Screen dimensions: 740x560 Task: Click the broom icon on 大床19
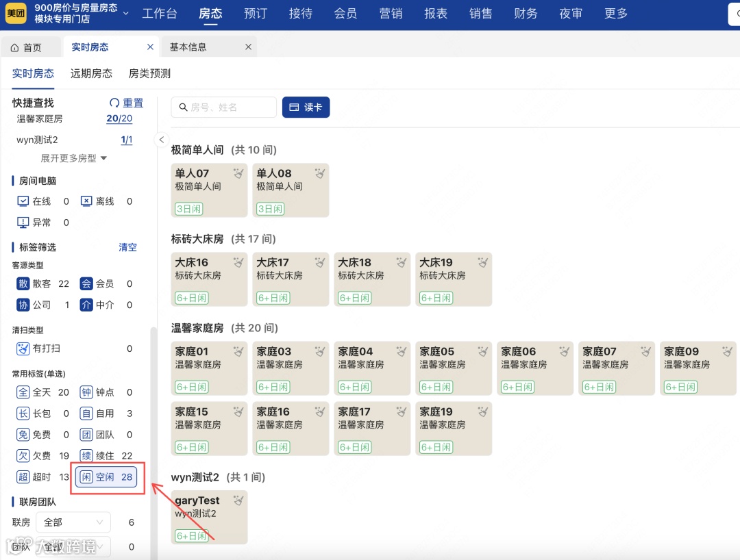tap(483, 262)
